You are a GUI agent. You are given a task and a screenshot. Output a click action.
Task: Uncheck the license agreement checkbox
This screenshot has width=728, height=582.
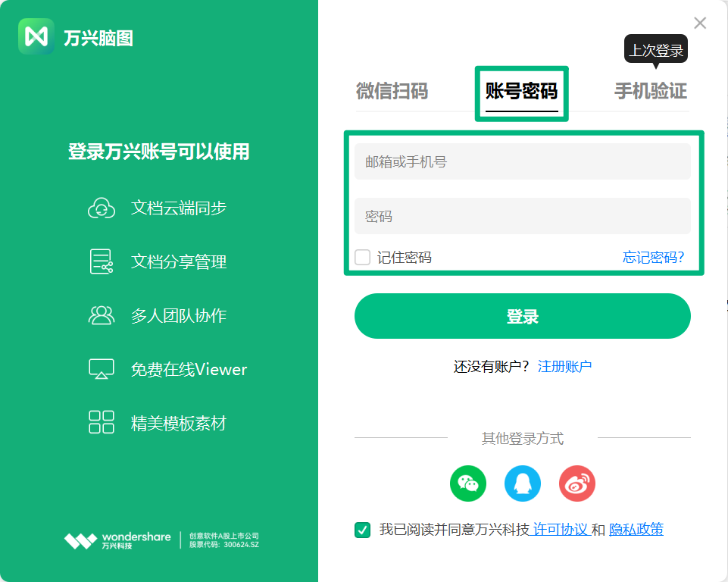(363, 530)
